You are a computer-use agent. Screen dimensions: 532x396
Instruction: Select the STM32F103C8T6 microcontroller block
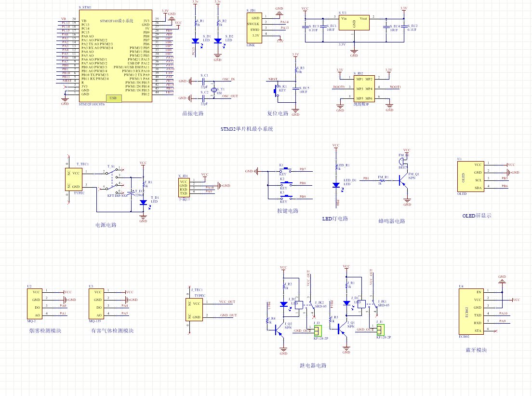115,55
